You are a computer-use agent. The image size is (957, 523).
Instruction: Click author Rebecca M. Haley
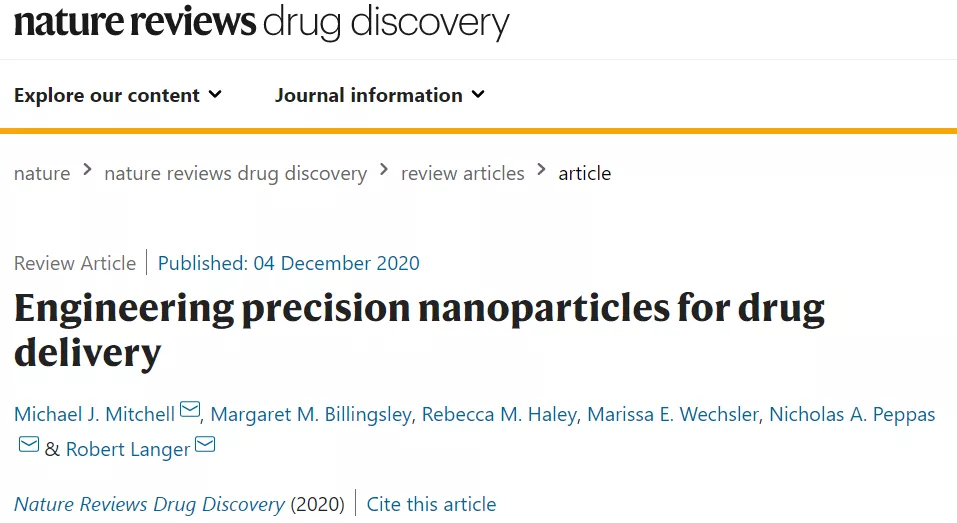tap(499, 414)
